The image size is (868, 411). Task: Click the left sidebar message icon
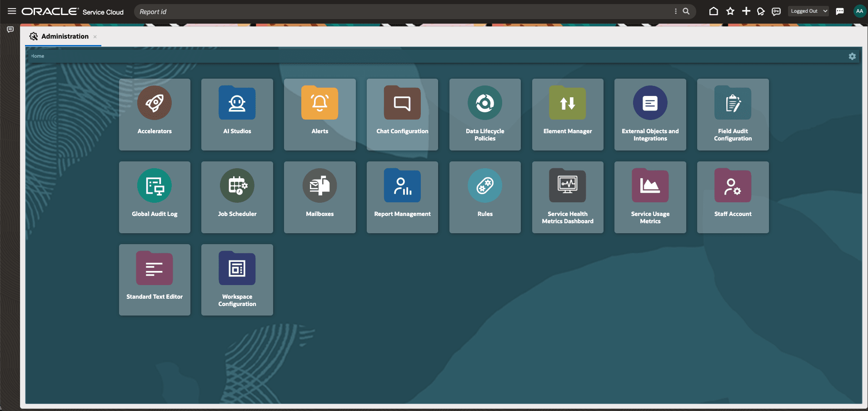[x=10, y=30]
